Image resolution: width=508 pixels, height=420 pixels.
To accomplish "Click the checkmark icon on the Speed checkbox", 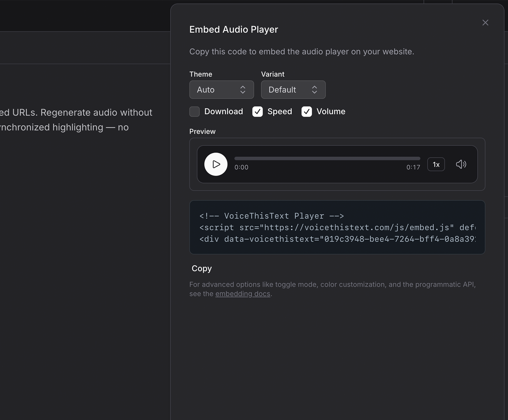I will (257, 111).
